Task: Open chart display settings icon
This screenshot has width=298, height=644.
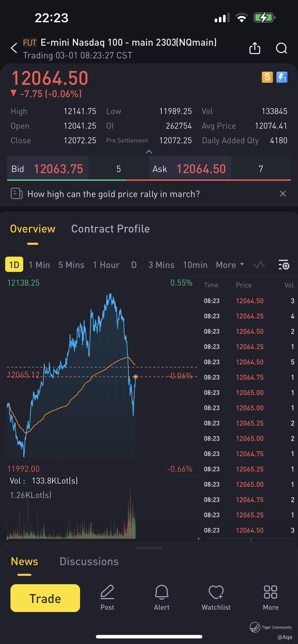Action: [284, 265]
